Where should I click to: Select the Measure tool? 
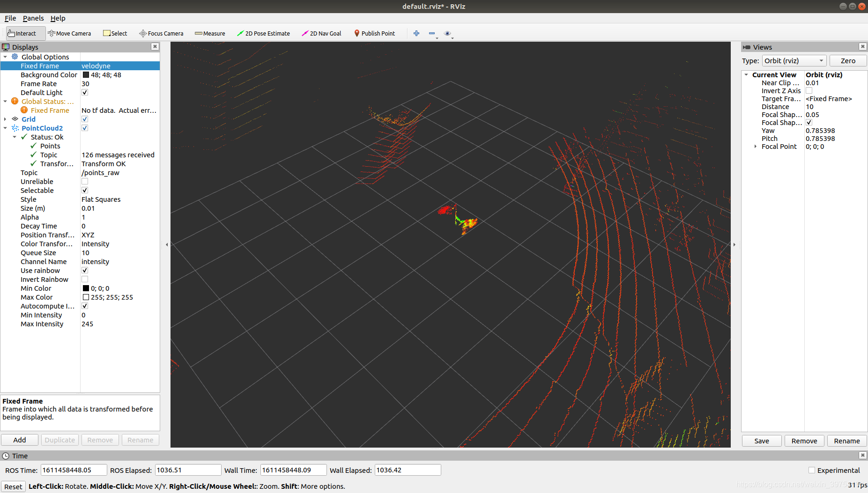[x=209, y=33]
